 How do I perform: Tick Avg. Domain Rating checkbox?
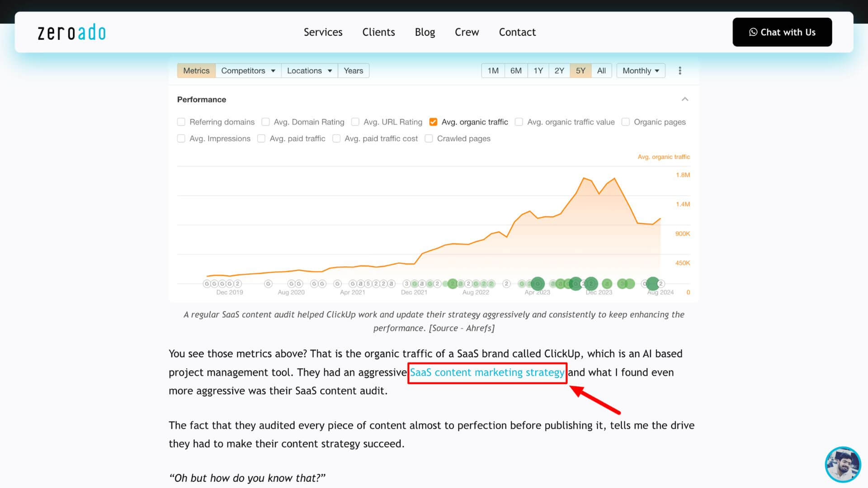265,122
